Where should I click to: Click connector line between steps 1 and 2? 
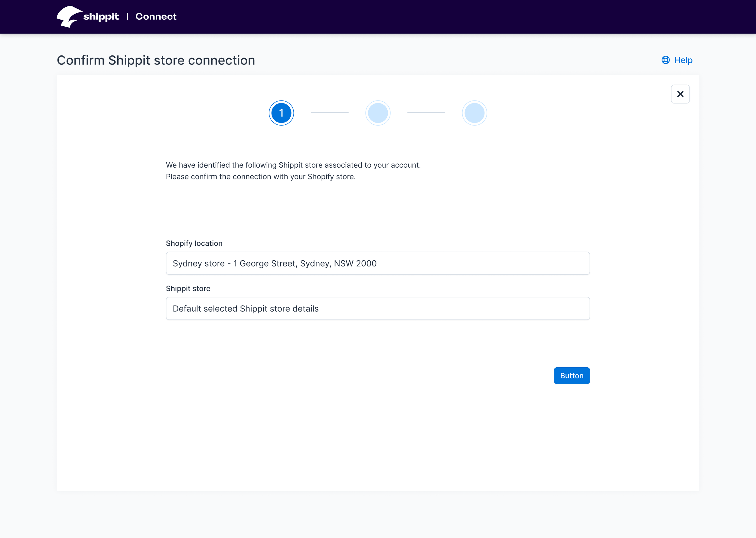pyautogui.click(x=329, y=113)
